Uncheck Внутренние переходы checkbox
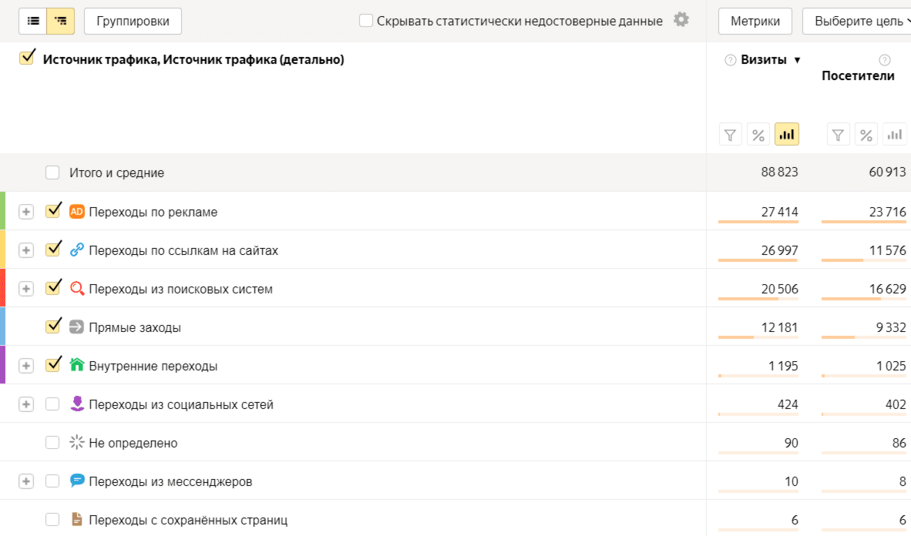Viewport: 911px width, 536px height. [53, 364]
